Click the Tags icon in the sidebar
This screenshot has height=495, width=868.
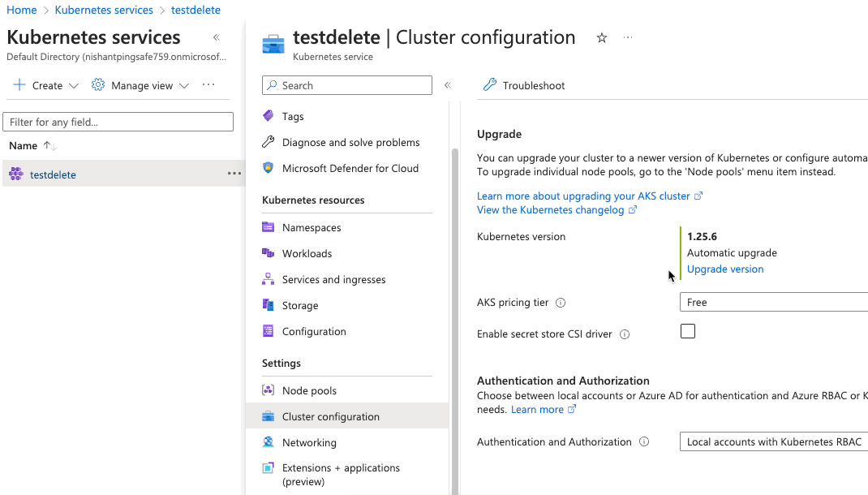(269, 116)
